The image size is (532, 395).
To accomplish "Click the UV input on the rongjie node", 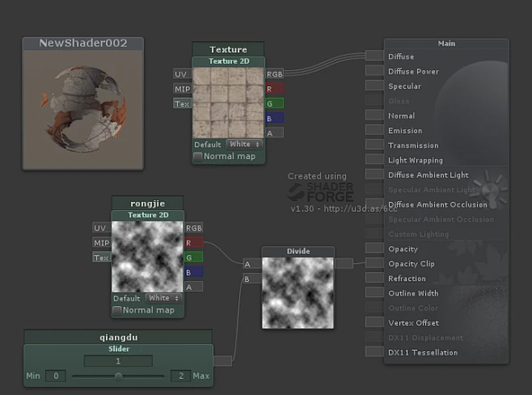I will click(101, 228).
